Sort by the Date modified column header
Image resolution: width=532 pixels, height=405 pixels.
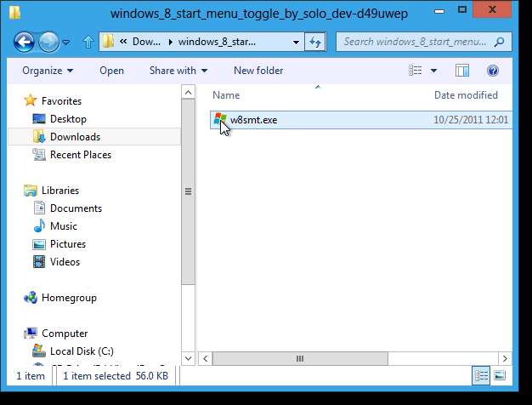(466, 95)
